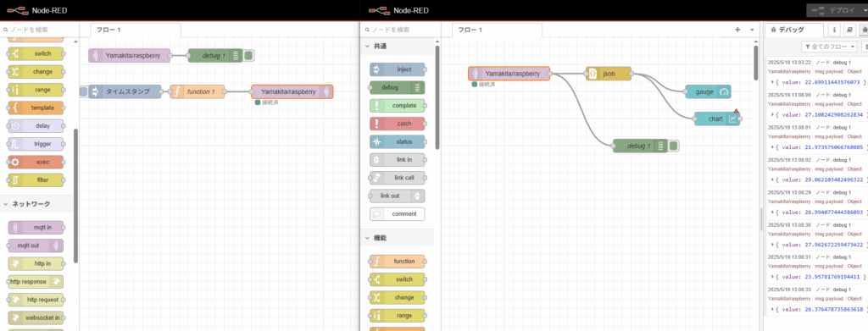Viewport: 868px width, 331px height.
Task: Select the gauge dashboard node
Action: (708, 91)
